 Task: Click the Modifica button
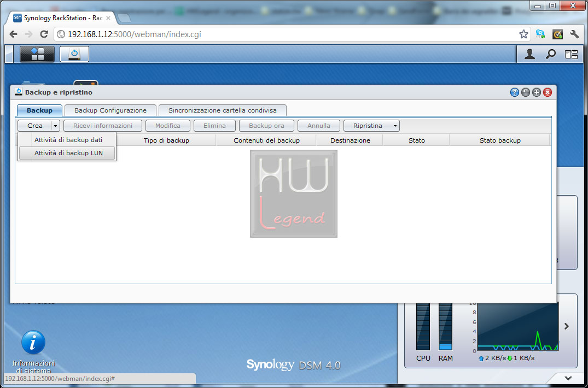click(167, 126)
